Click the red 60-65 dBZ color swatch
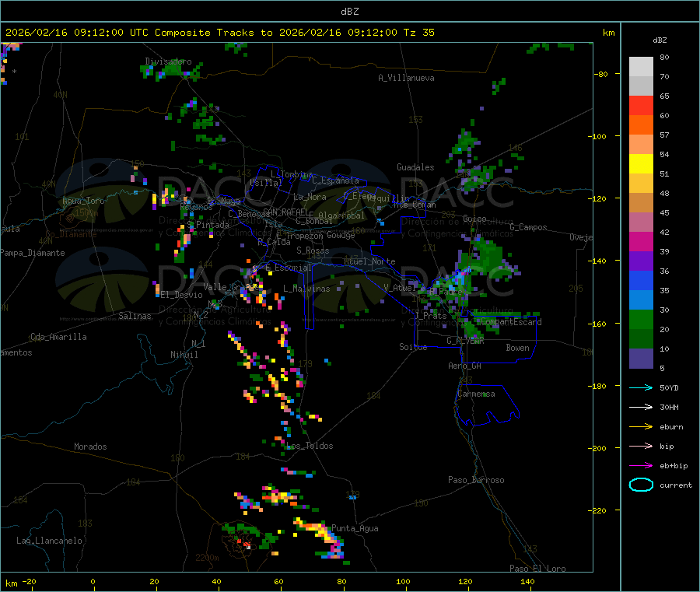 click(641, 105)
